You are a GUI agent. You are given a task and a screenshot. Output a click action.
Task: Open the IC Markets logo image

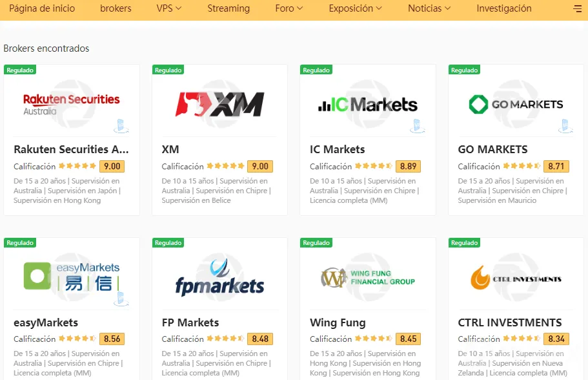pos(368,105)
